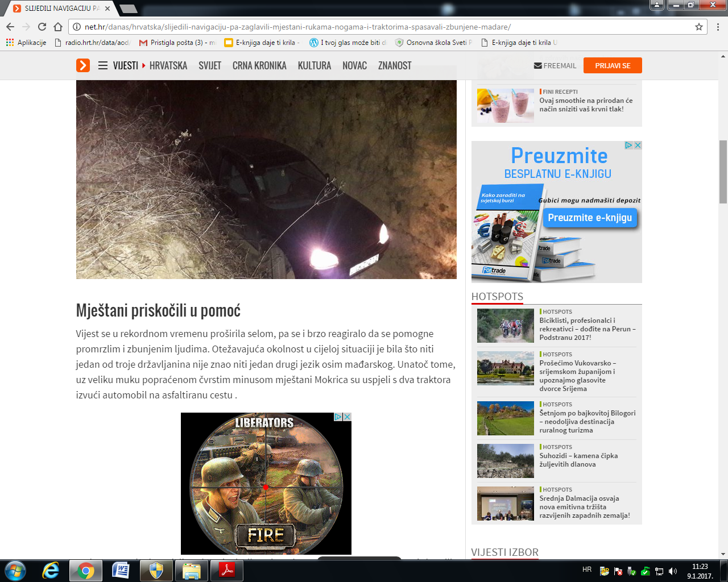Open the Aplikacije apps shortcut

pos(26,43)
